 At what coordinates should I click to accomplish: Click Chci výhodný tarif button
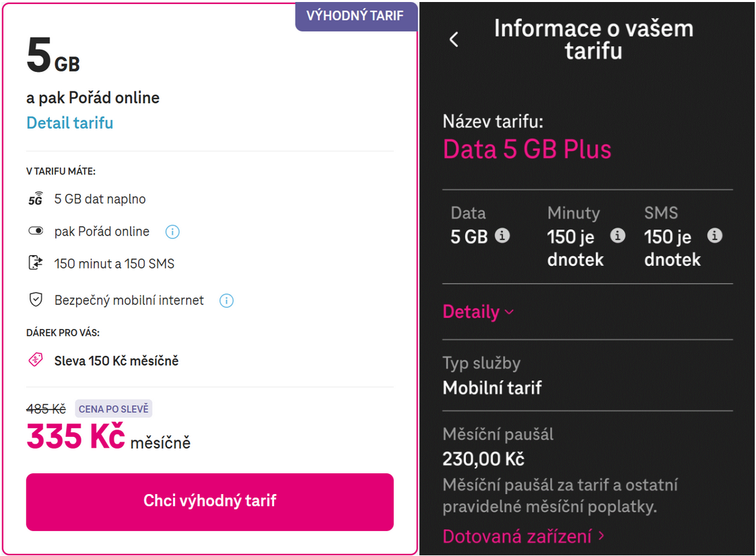[210, 502]
